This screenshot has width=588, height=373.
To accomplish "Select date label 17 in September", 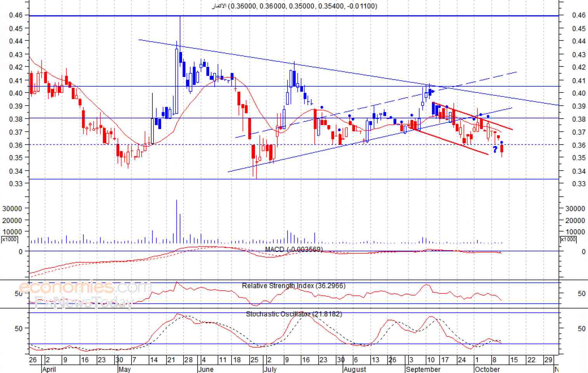I will coord(445,360).
